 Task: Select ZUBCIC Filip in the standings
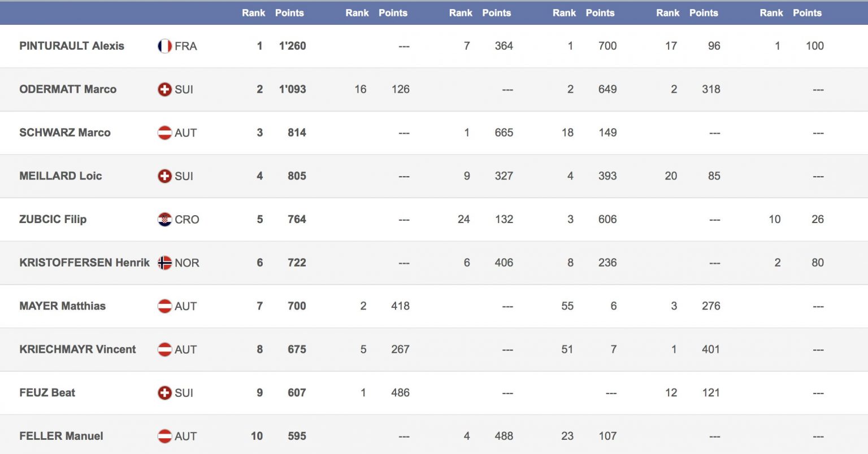pyautogui.click(x=53, y=219)
